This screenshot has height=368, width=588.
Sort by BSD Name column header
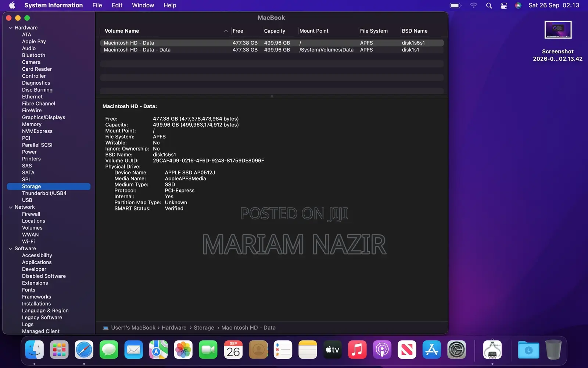[x=415, y=31]
